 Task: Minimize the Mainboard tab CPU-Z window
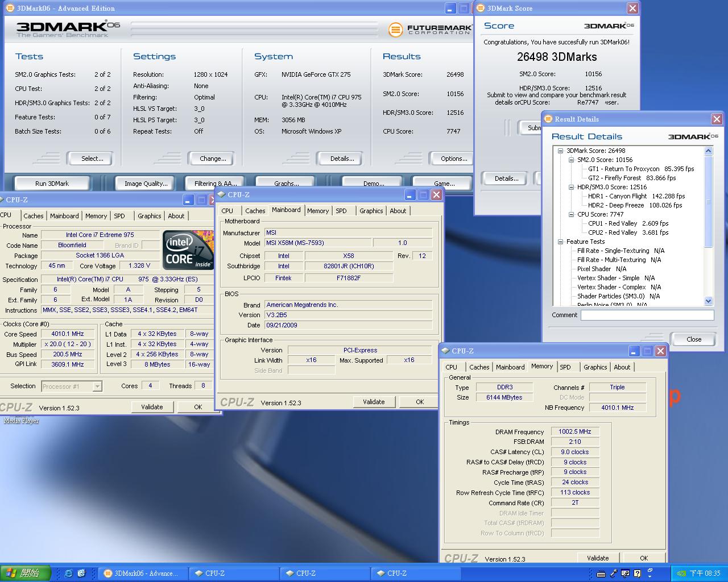409,194
